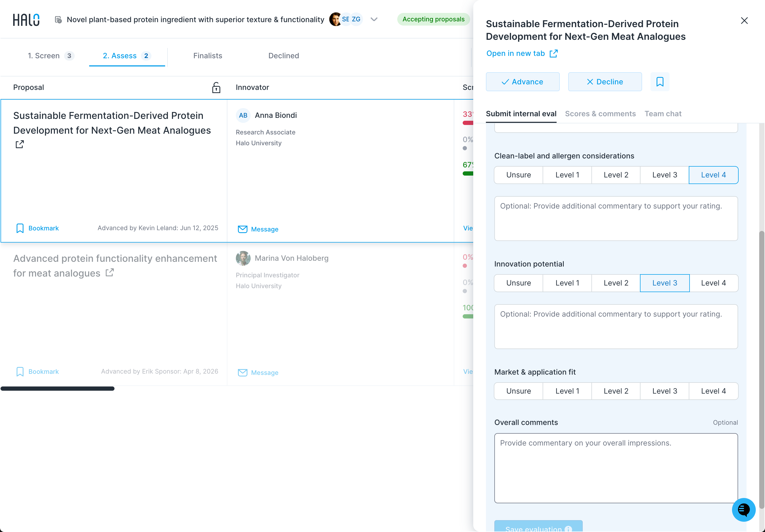Click the ZG team member avatar
This screenshot has height=532, width=765.
click(356, 19)
